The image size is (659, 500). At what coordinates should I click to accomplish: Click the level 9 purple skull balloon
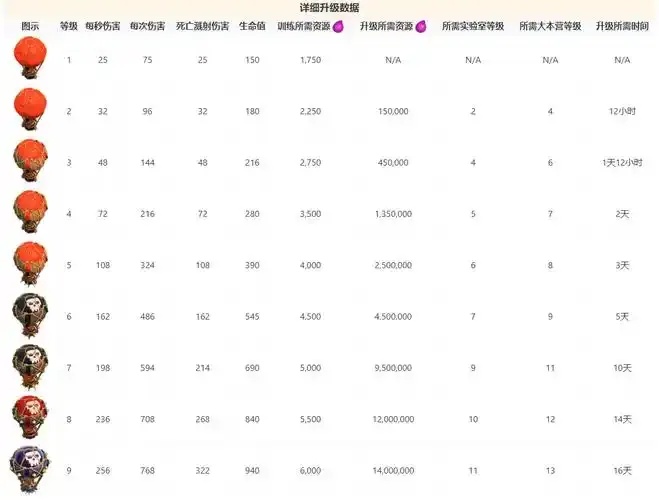(29, 469)
